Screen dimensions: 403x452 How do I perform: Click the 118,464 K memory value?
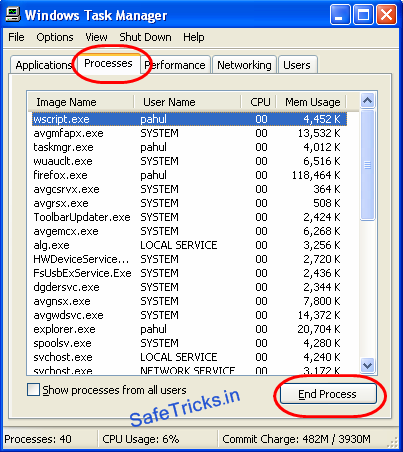coord(316,175)
